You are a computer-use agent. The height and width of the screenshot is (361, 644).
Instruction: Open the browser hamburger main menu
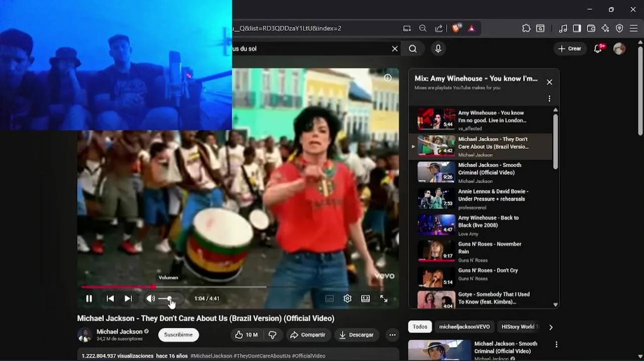click(x=633, y=29)
